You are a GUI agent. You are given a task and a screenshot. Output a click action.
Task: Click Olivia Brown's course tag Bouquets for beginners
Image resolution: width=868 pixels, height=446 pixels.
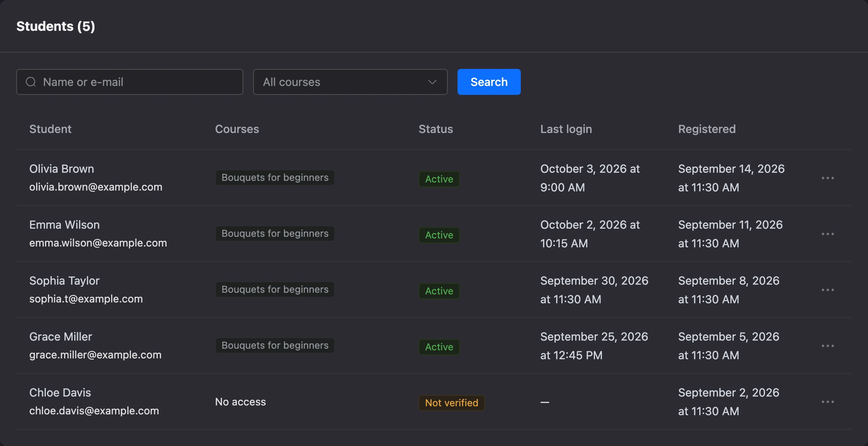[275, 178]
